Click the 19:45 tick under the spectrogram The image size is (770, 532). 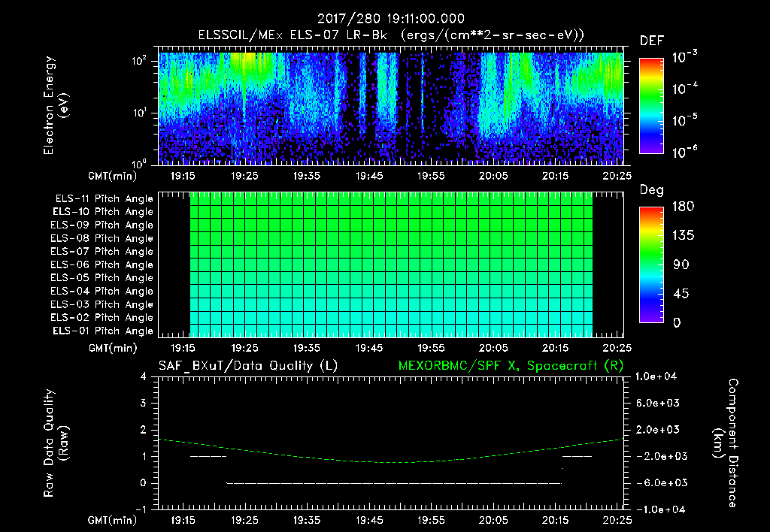(x=368, y=176)
